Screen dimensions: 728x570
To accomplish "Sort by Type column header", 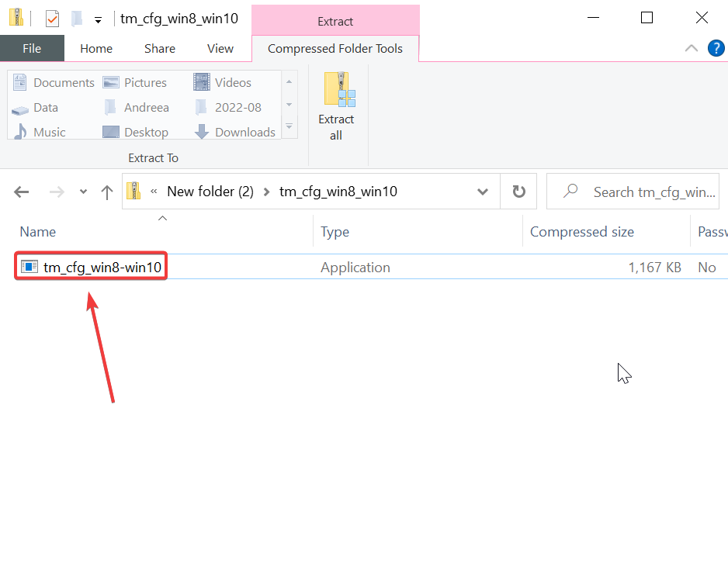I will coord(335,231).
